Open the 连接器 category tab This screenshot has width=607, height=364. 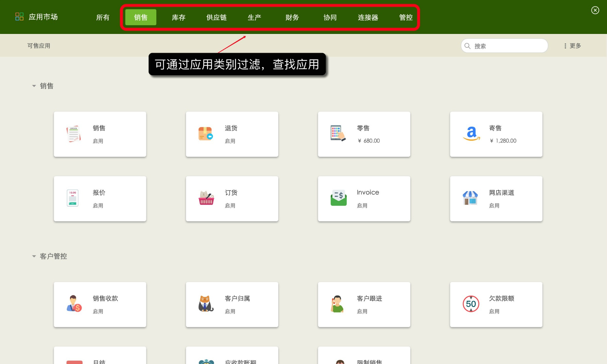[368, 17]
